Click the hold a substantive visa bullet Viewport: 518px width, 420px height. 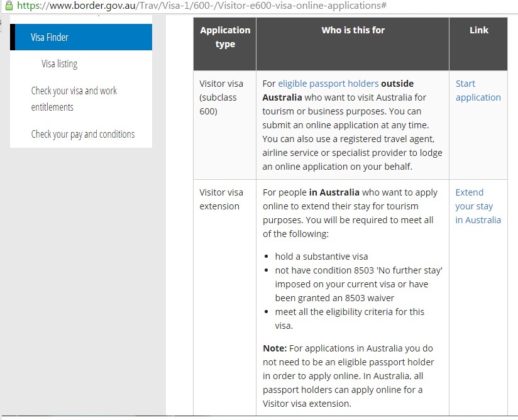click(x=321, y=257)
